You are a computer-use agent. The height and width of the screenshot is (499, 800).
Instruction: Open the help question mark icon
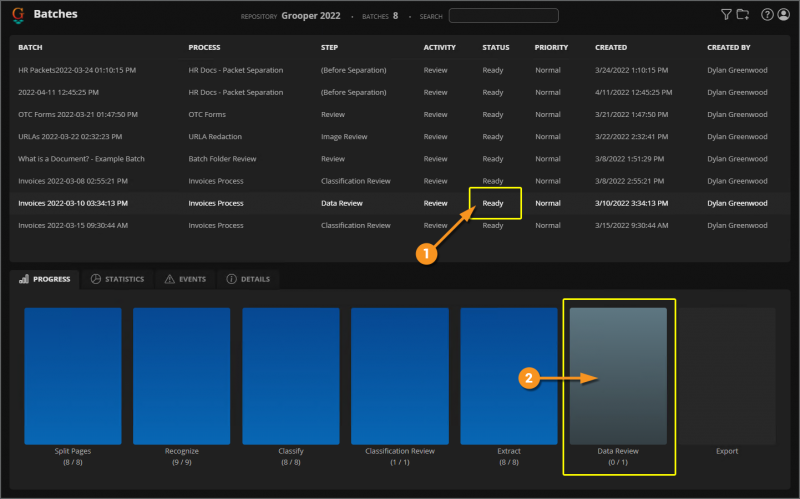[767, 15]
